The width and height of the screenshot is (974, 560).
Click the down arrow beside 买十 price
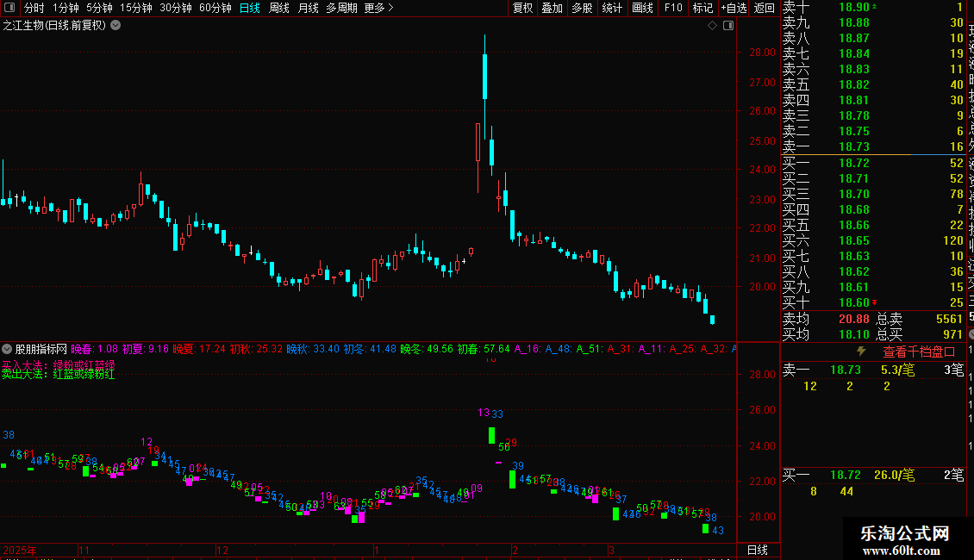coord(875,302)
